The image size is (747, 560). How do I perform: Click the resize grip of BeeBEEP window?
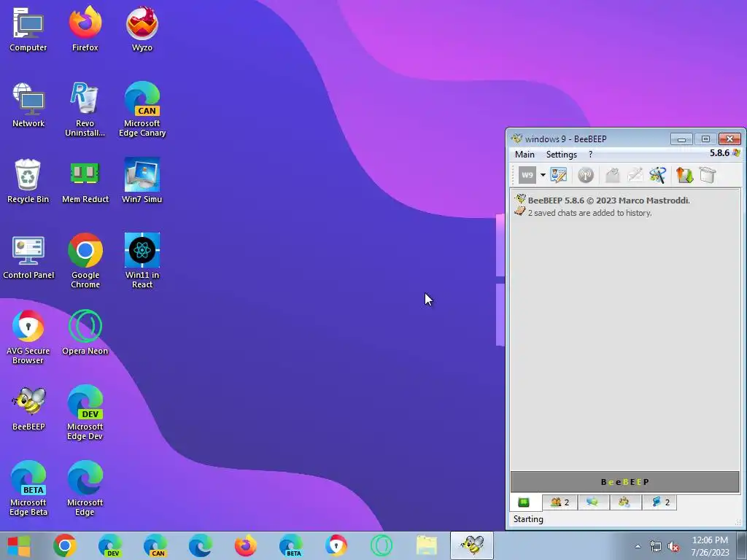(x=739, y=522)
